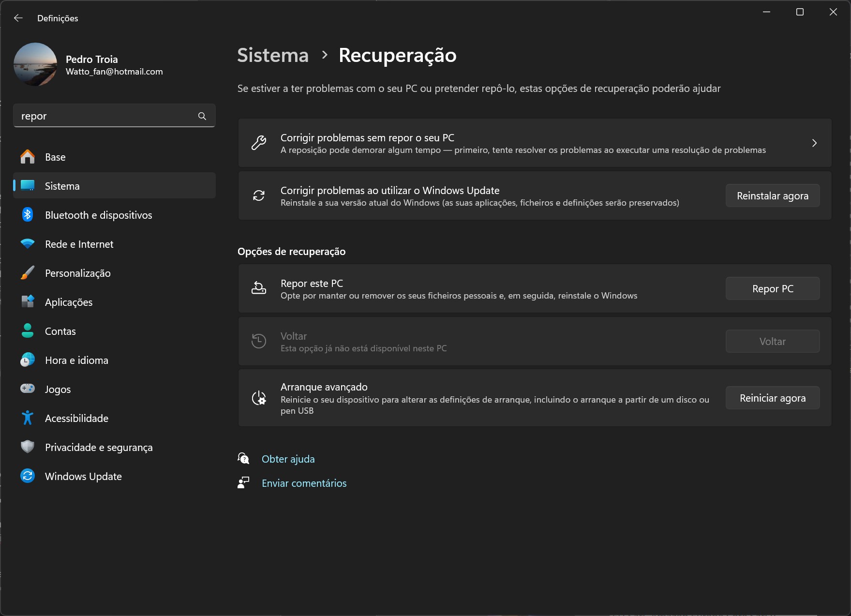Go to Contas in the sidebar
Viewport: 851px width, 616px height.
click(60, 331)
